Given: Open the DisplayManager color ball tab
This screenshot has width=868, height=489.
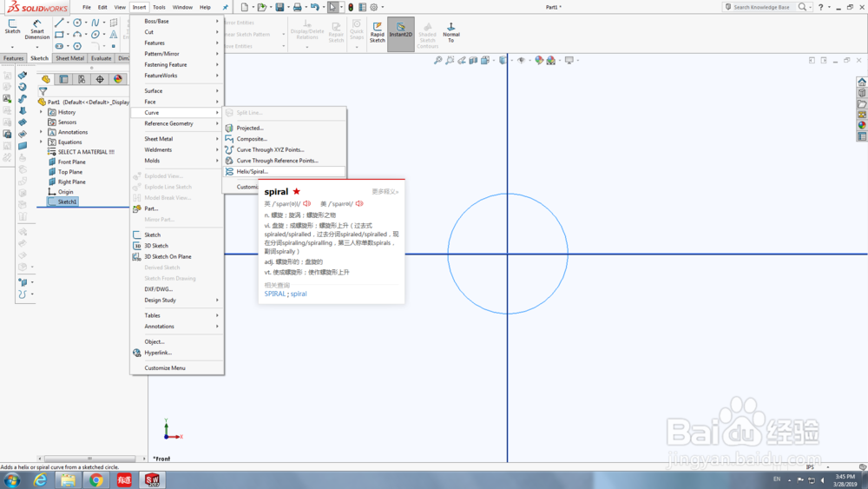Looking at the screenshot, I should pos(118,79).
